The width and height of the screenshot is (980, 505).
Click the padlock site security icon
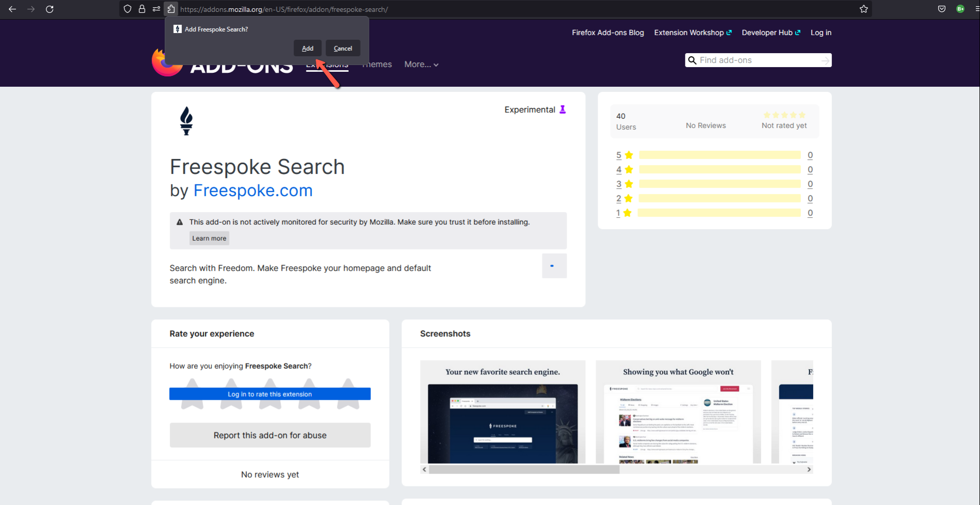(x=142, y=9)
